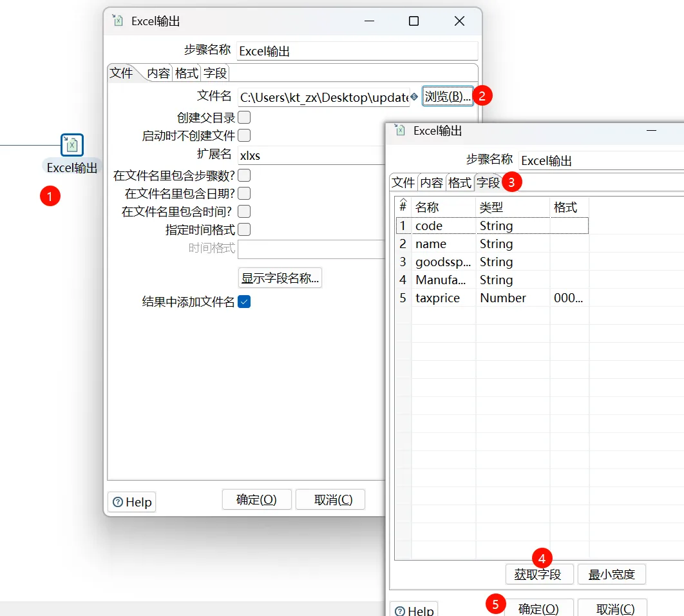The height and width of the screenshot is (616, 684).
Task: Uncheck the 结果中添加文件名 checkbox
Action: point(244,302)
